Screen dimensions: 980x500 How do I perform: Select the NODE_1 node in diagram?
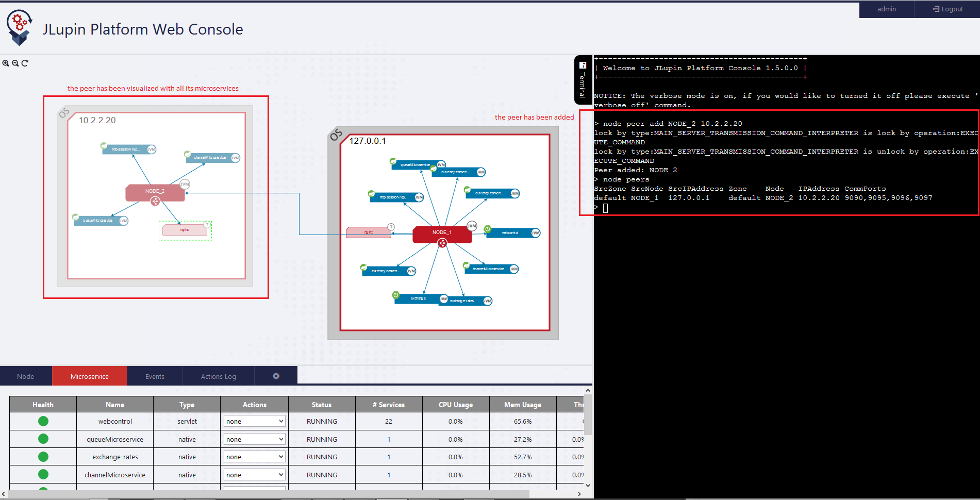point(442,233)
